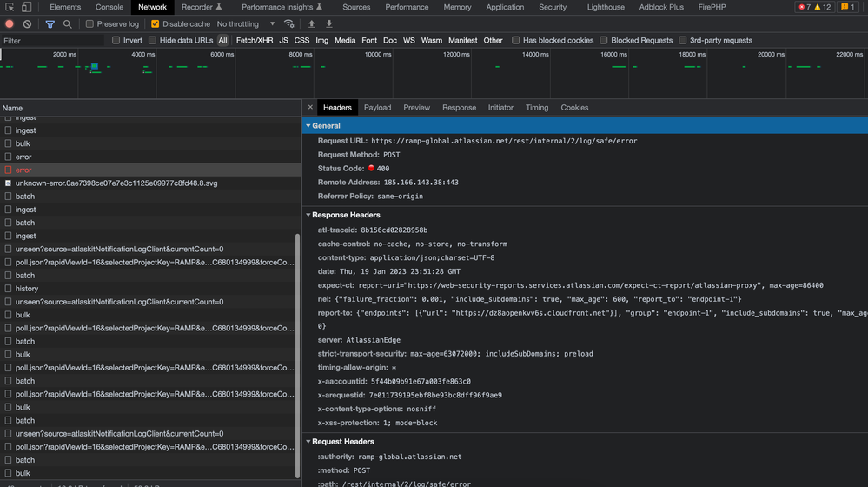The height and width of the screenshot is (487, 868).
Task: Filter by Wasm requests
Action: pyautogui.click(x=432, y=40)
